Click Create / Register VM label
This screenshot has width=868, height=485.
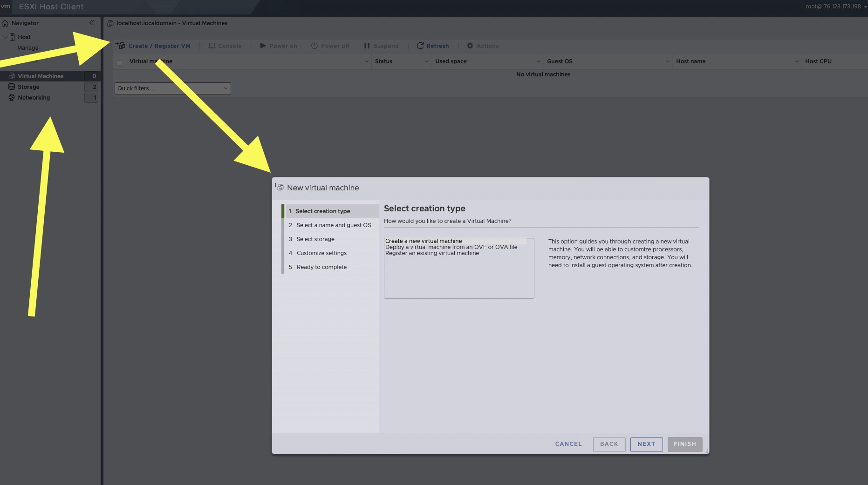159,46
